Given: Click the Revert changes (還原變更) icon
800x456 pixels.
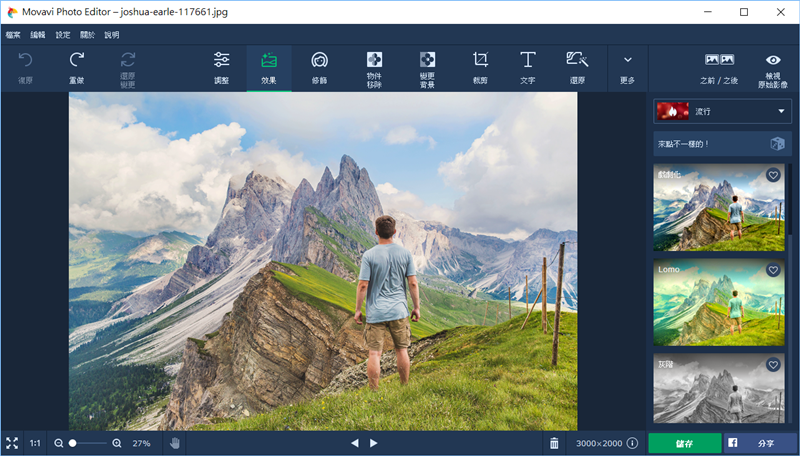Looking at the screenshot, I should [128, 60].
